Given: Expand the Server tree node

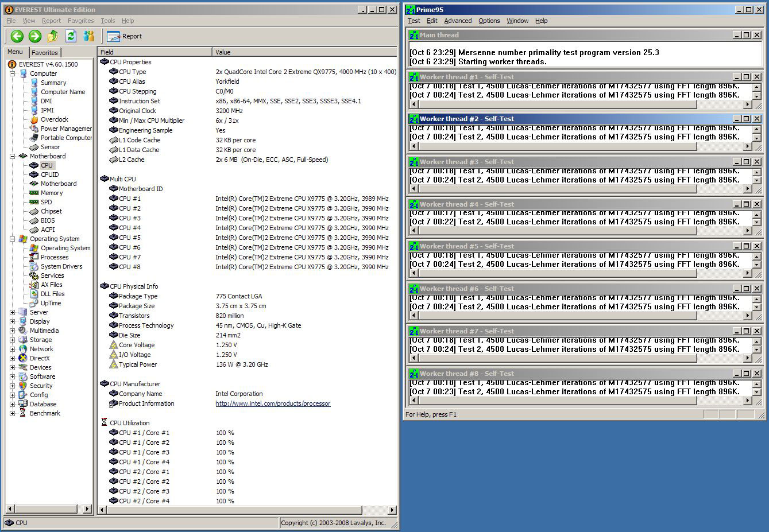Looking at the screenshot, I should click(13, 312).
